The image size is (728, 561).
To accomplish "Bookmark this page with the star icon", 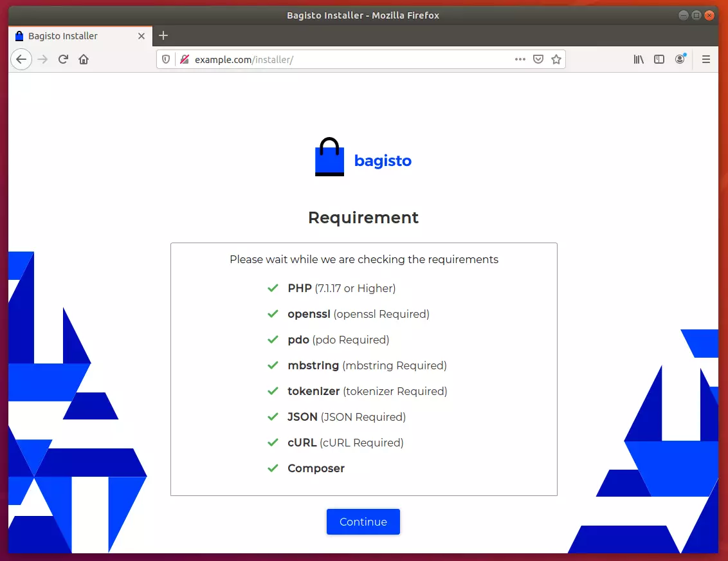I will 556,59.
